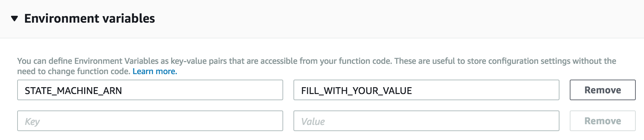
Task: Set a new variable value in blank Value box
Action: [x=426, y=121]
